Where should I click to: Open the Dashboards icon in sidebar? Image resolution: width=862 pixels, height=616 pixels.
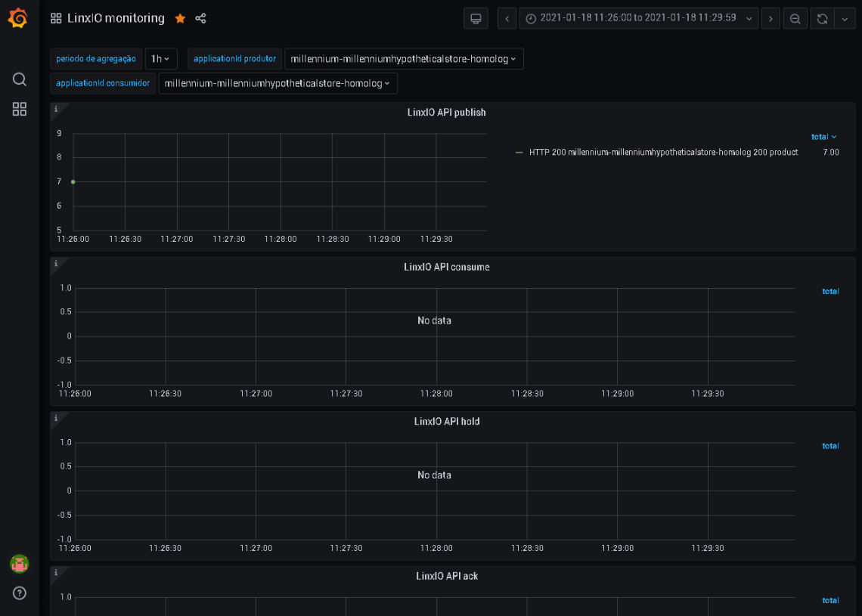coord(19,109)
